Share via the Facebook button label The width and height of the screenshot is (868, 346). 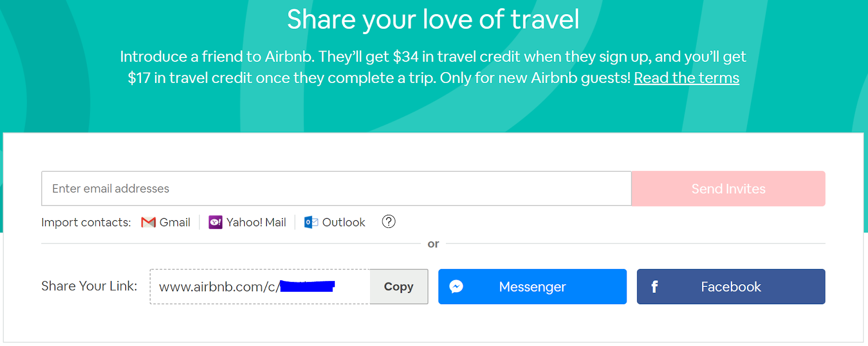731,287
